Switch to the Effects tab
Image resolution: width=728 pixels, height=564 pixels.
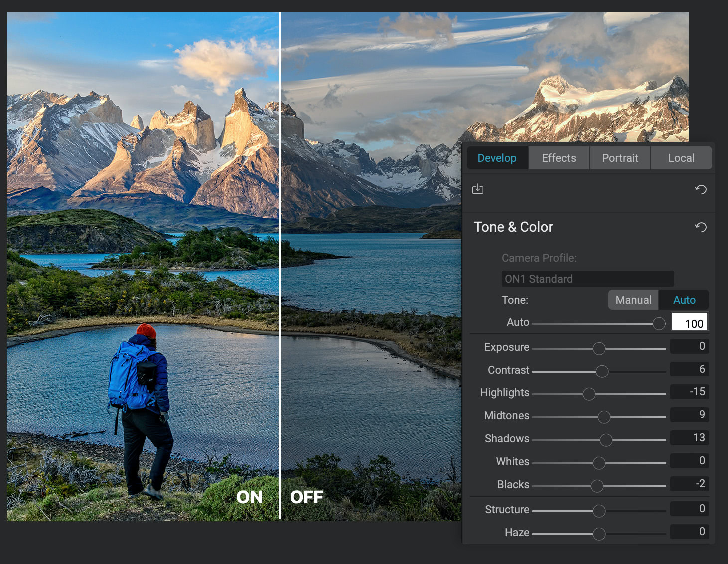click(x=559, y=158)
